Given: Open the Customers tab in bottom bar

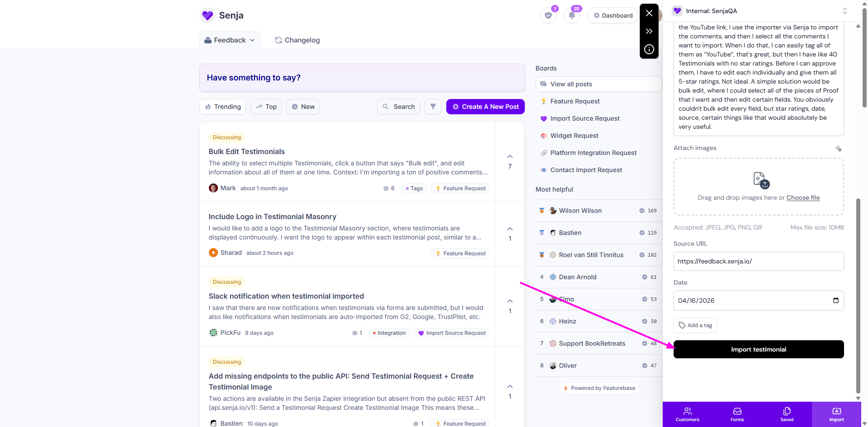Looking at the screenshot, I should (687, 414).
